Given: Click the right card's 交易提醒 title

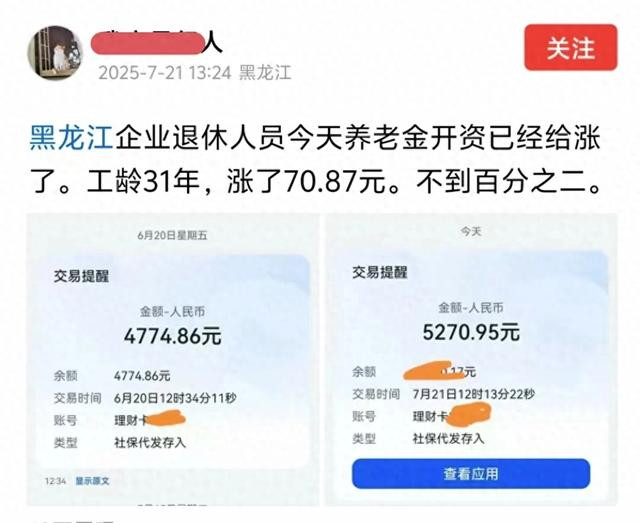Looking at the screenshot, I should point(380,272).
